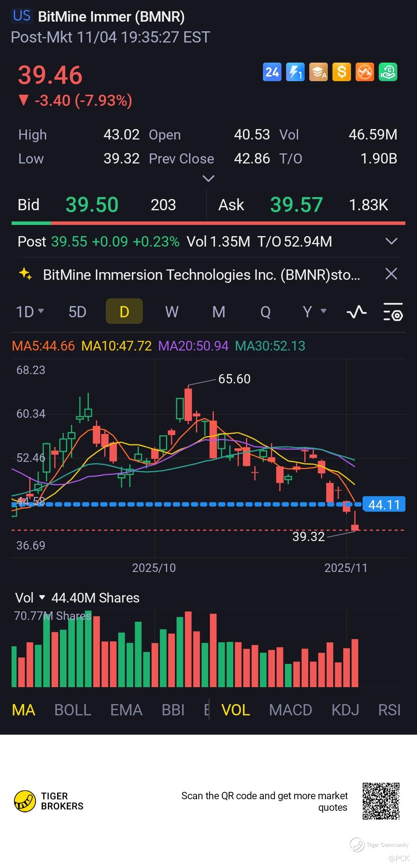Viewport: 417px width, 868px height.
Task: Tap the Post price 39.55 value
Action: click(69, 242)
